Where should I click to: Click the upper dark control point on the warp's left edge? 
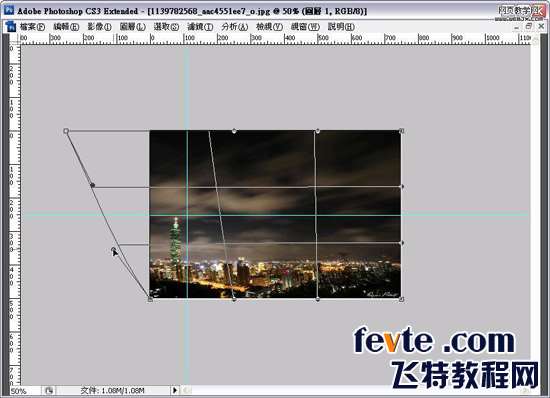coord(93,185)
